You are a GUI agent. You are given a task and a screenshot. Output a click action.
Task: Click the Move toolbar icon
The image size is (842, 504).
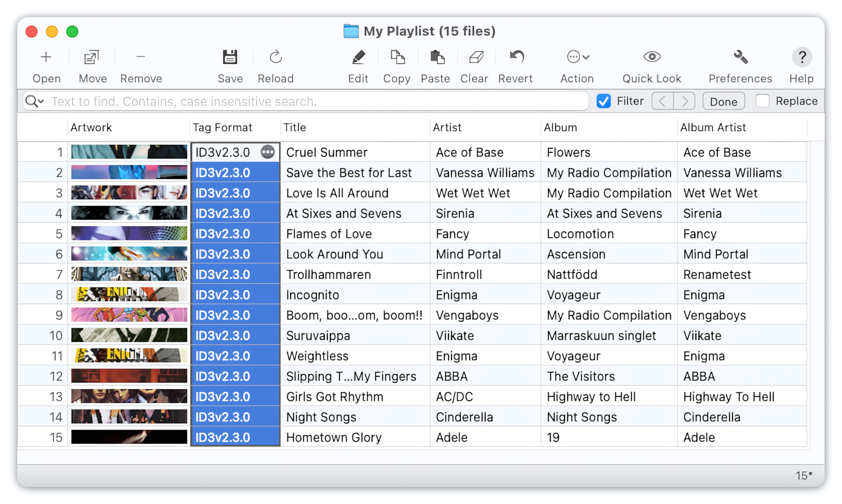(92, 57)
